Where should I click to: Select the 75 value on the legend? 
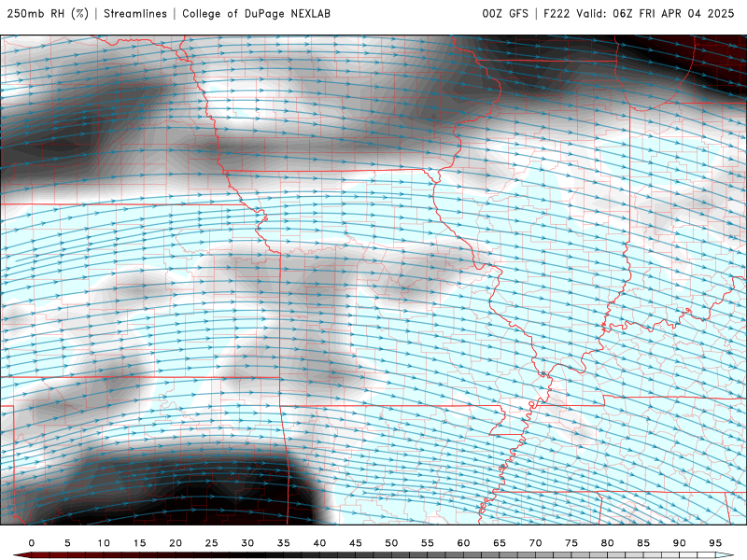click(571, 543)
